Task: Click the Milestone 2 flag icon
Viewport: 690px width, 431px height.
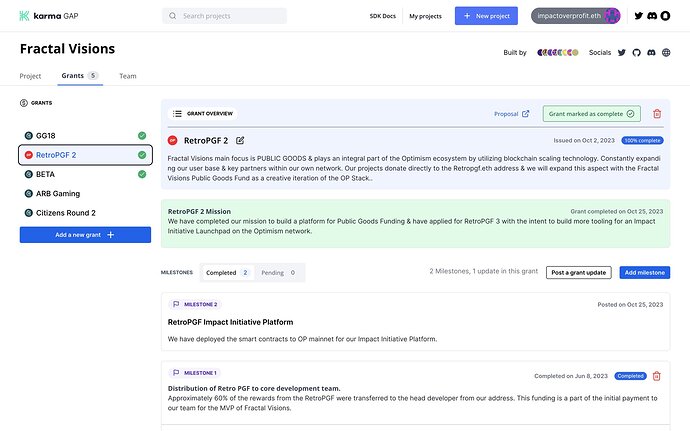Action: click(x=176, y=304)
